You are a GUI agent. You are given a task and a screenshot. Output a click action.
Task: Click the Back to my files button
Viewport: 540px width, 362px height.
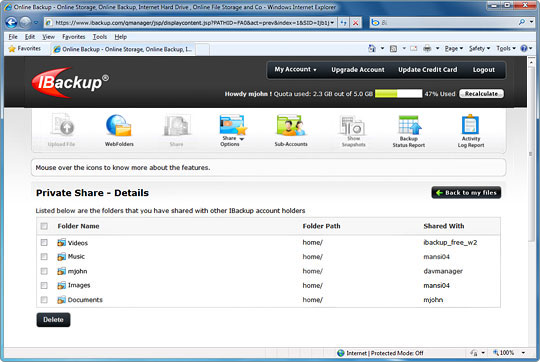[466, 193]
